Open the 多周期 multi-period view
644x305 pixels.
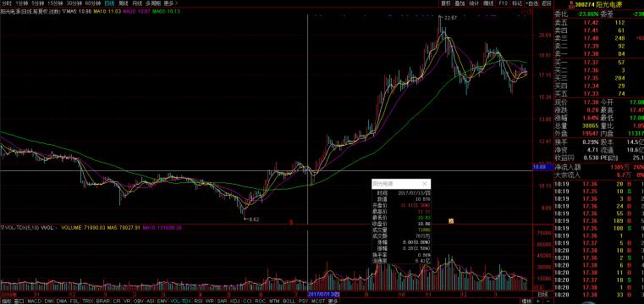pyautogui.click(x=152, y=3)
